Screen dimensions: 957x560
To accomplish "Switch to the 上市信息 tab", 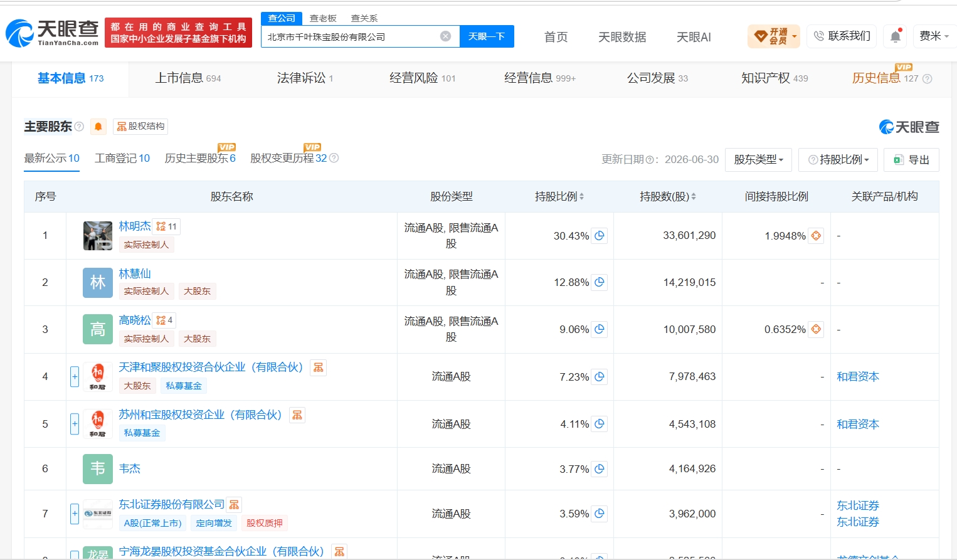I will 188,78.
